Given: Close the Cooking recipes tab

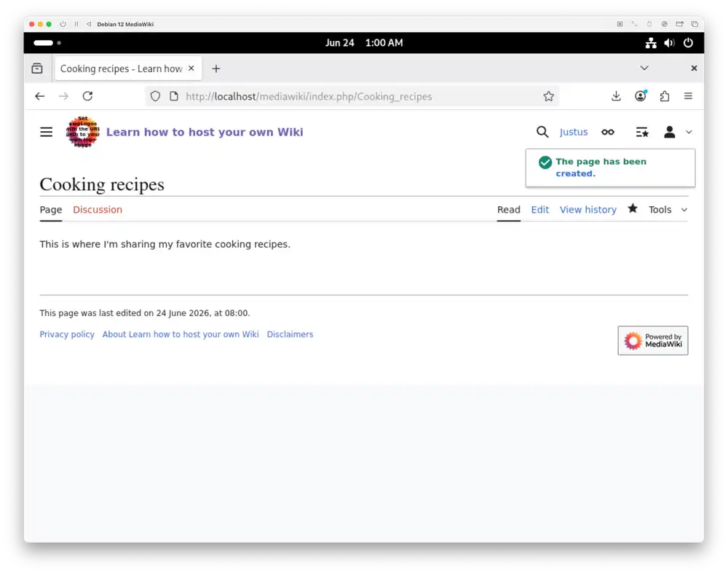Looking at the screenshot, I should point(191,68).
